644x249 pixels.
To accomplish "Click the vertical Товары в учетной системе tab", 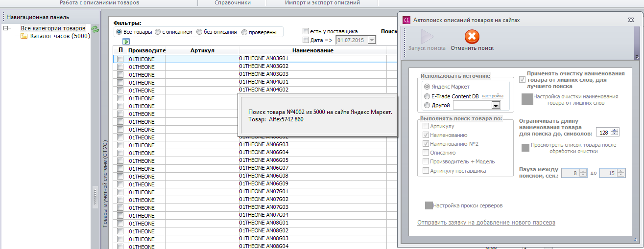I will coord(105,184).
